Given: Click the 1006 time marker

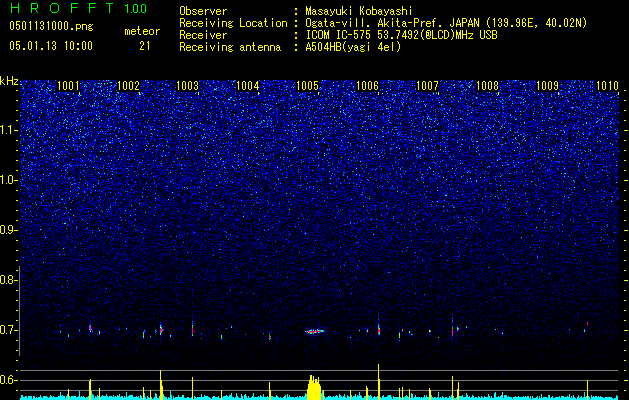Looking at the screenshot, I should tap(367, 86).
